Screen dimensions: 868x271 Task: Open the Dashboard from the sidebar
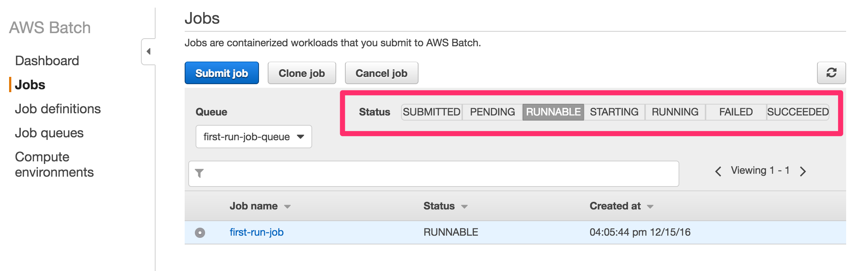47,60
